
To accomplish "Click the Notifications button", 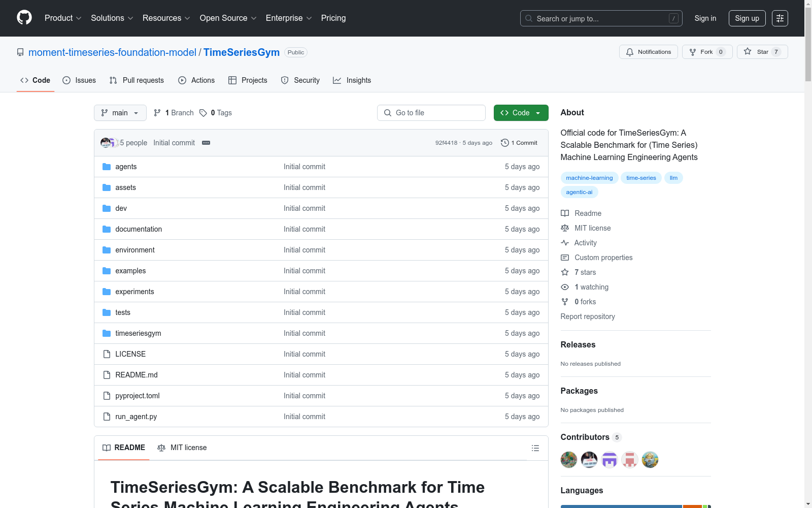I will (649, 52).
